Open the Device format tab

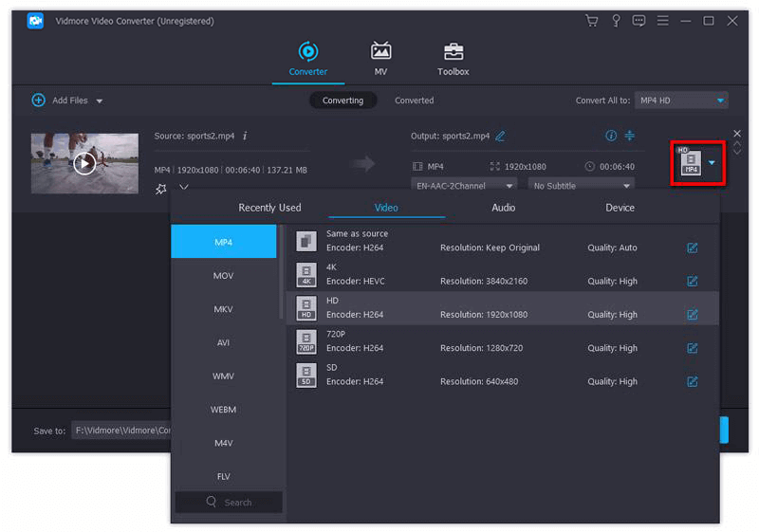pos(620,208)
